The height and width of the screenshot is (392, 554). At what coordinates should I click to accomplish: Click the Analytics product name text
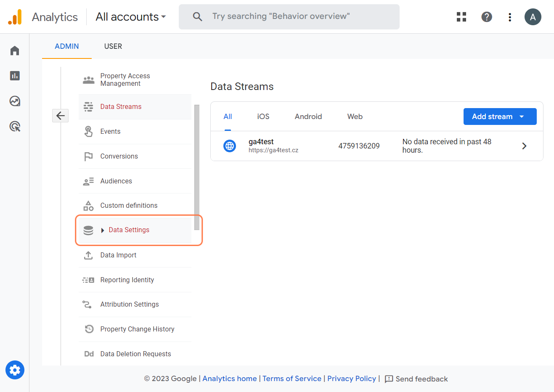55,17
